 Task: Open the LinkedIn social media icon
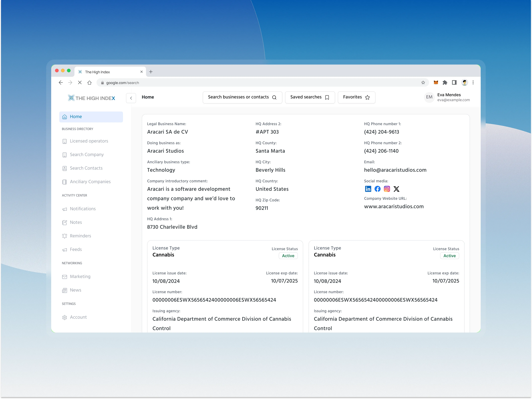tap(368, 189)
